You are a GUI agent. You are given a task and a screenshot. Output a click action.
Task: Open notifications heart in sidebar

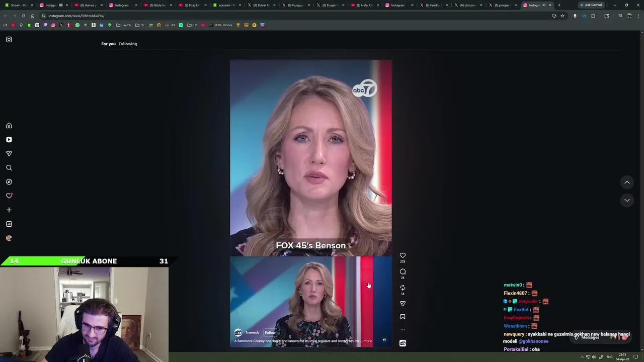9,196
